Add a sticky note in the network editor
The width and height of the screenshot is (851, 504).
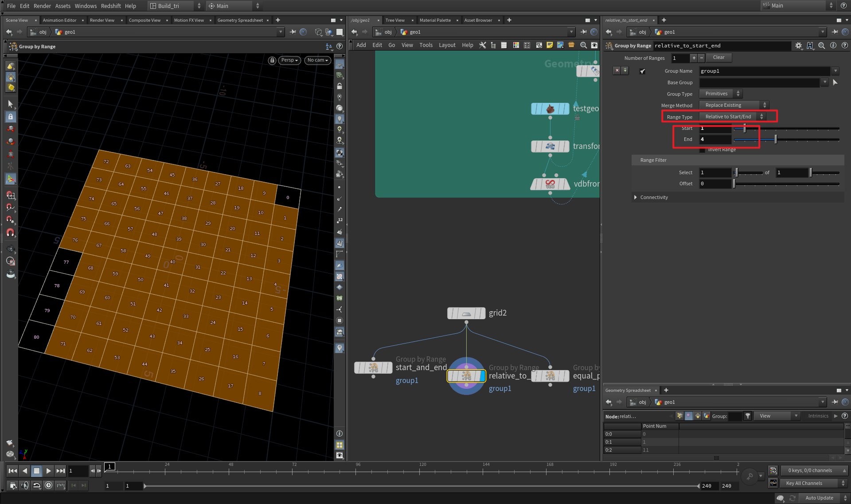(x=550, y=45)
